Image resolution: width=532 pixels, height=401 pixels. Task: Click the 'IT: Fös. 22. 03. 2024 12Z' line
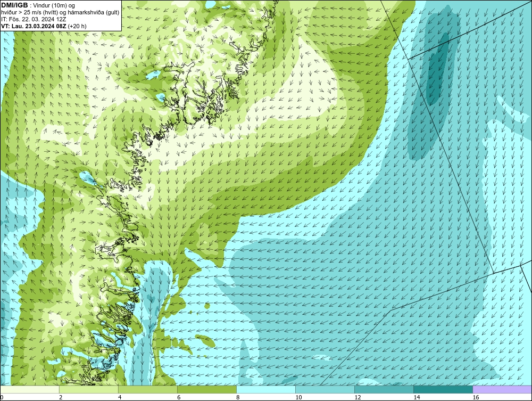point(34,19)
